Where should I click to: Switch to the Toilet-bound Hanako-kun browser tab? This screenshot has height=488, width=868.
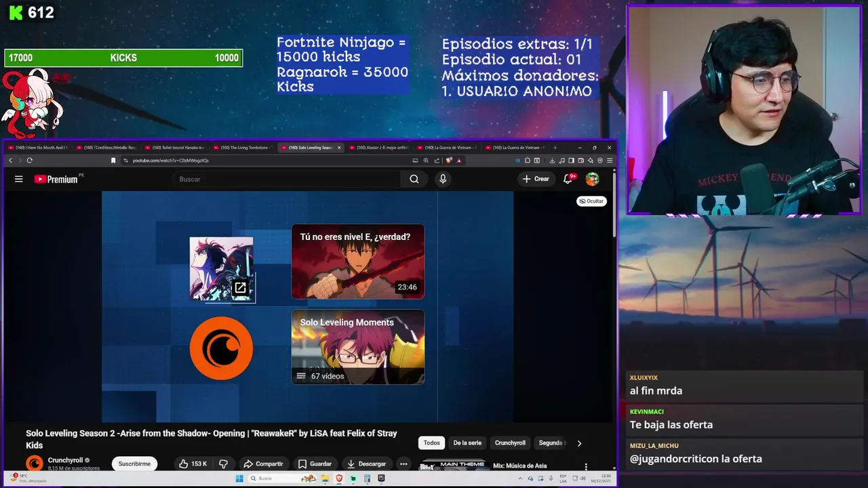click(x=175, y=147)
